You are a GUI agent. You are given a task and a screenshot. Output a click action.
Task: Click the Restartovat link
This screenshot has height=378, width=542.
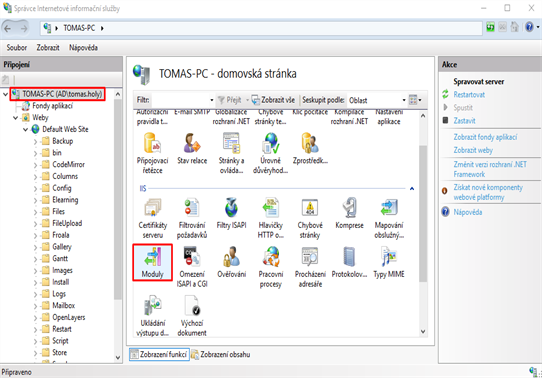[469, 94]
